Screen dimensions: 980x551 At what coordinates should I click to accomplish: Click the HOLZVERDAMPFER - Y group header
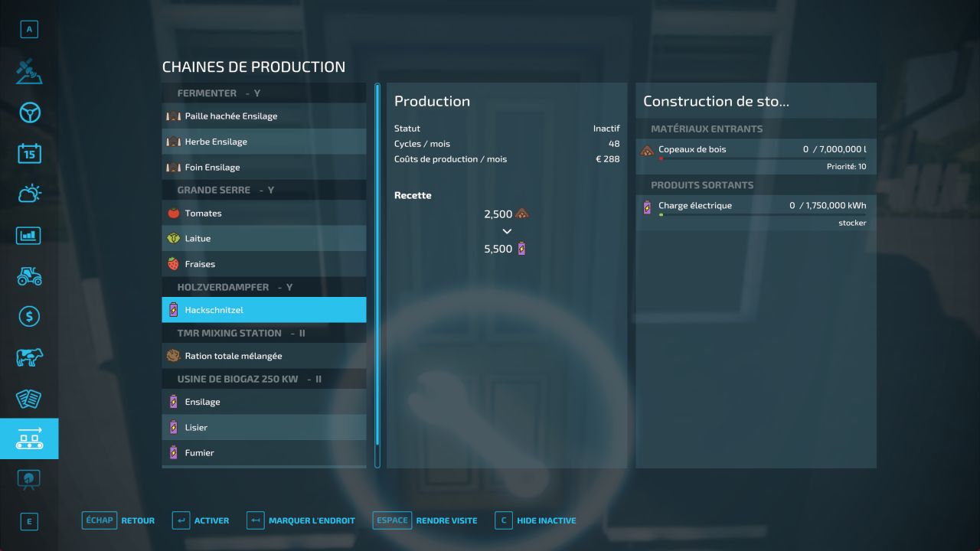[264, 287]
